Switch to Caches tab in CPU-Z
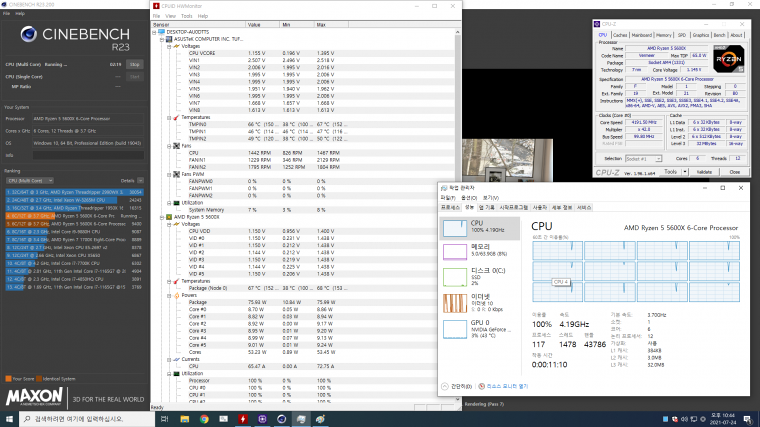This screenshot has width=760, height=427. click(x=620, y=35)
